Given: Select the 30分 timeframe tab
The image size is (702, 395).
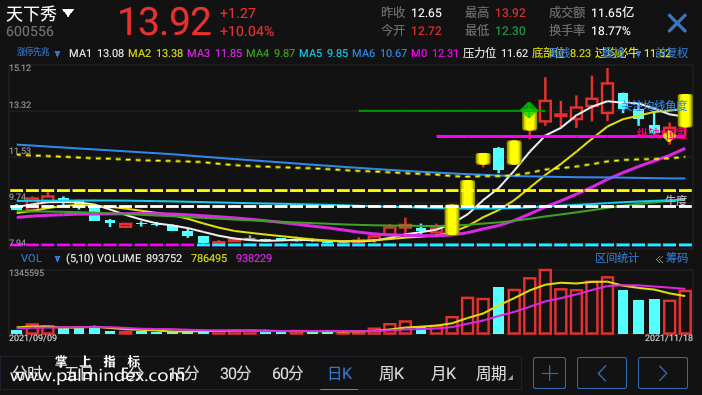Looking at the screenshot, I should (235, 373).
